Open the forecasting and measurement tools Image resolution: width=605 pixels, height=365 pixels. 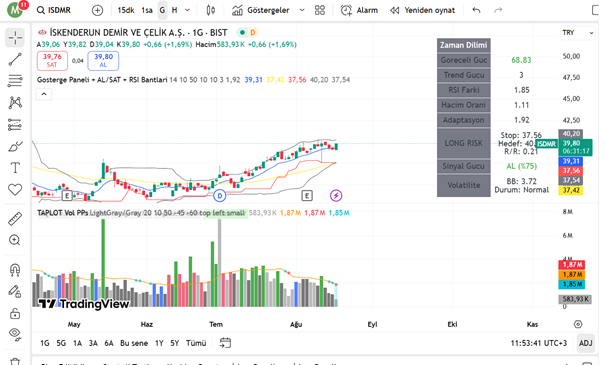(15, 125)
